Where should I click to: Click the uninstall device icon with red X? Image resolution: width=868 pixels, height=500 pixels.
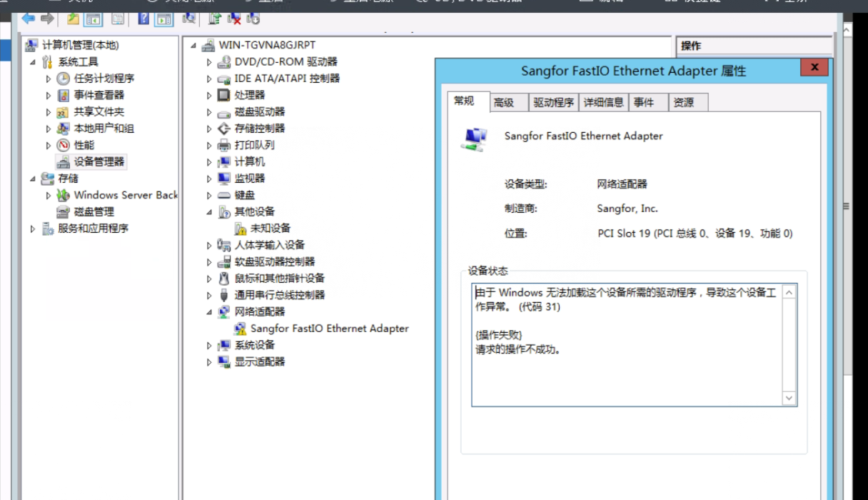pyautogui.click(x=233, y=19)
